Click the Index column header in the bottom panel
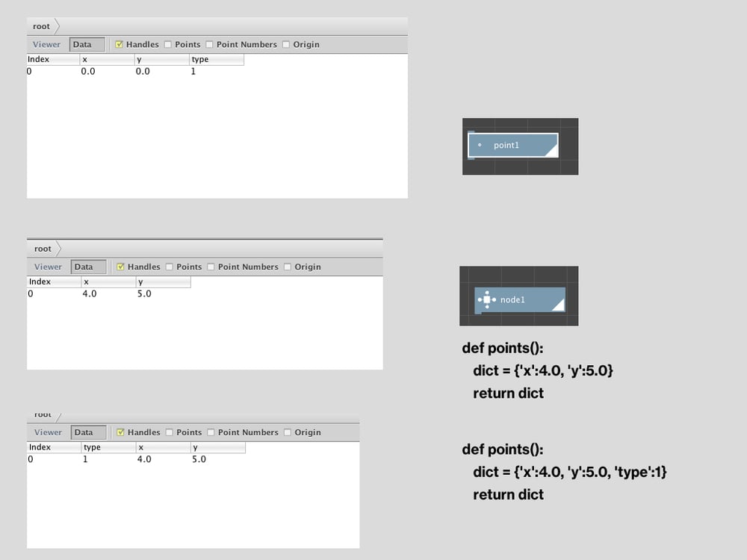 54,447
